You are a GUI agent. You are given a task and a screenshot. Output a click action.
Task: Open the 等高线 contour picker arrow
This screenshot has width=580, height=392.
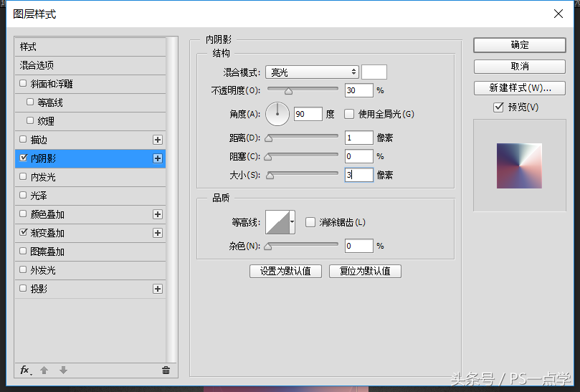coord(293,222)
